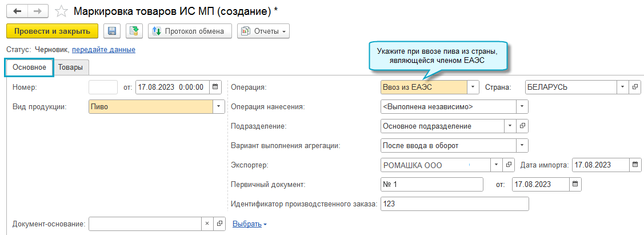The width and height of the screenshot is (644, 235).
Task: Add document to favorites with star icon
Action: [x=61, y=11]
